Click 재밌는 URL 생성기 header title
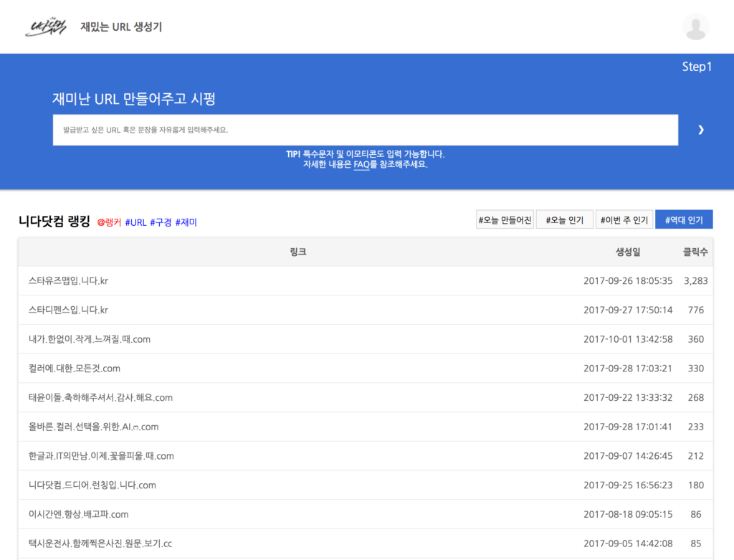 (x=121, y=27)
